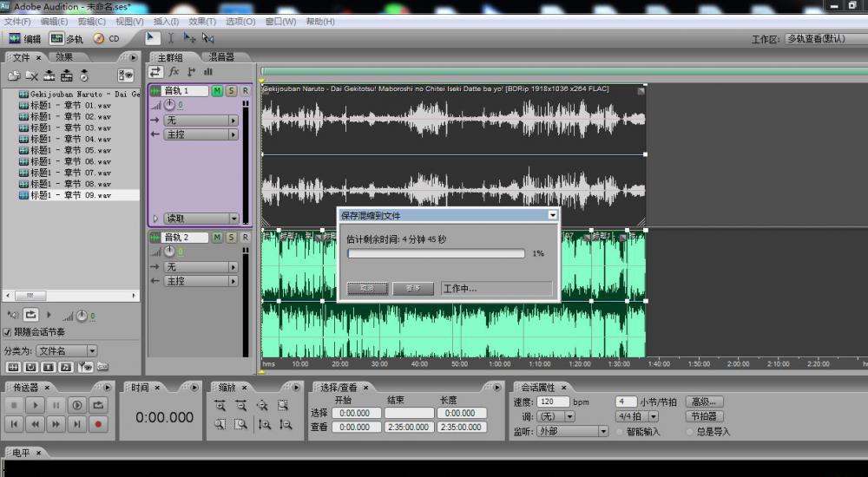Show the Sends track section

coord(191,71)
